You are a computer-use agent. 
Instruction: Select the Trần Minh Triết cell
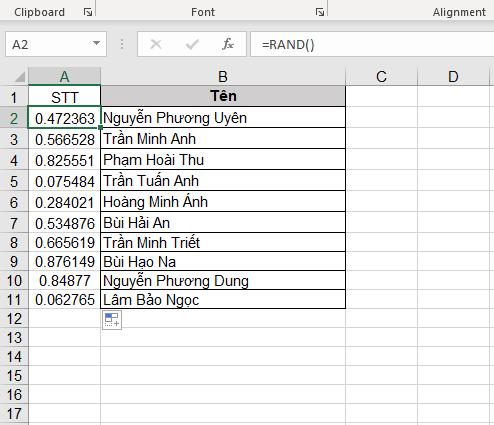(x=223, y=242)
